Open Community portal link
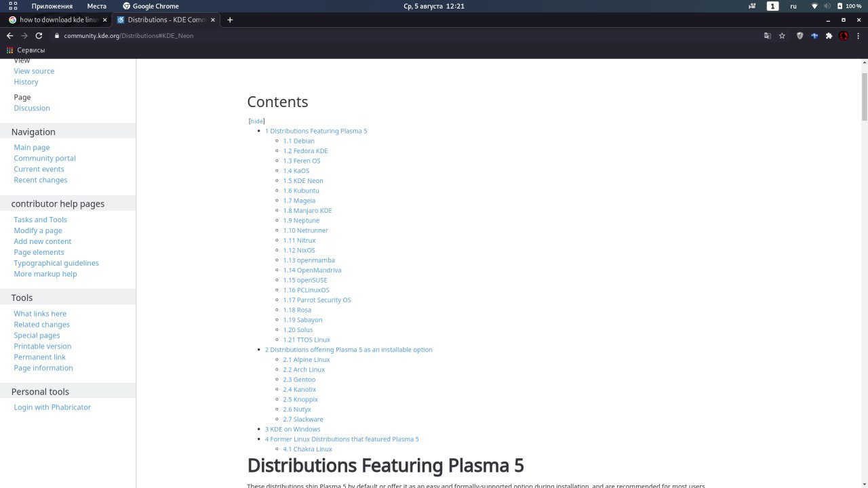 (x=45, y=159)
